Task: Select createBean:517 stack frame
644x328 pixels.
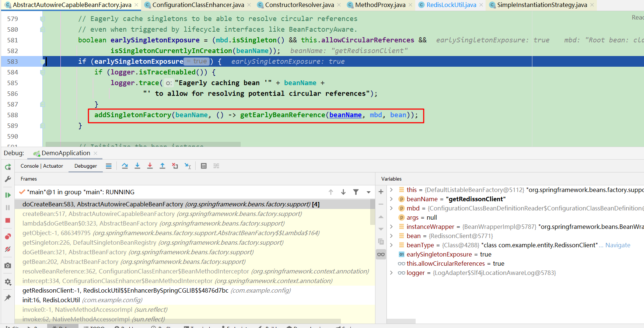Action: [x=195, y=214]
